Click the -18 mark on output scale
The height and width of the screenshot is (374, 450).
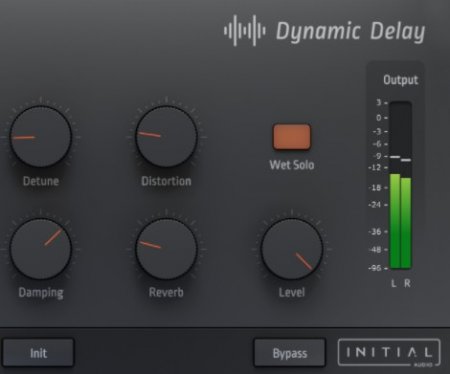click(x=374, y=188)
